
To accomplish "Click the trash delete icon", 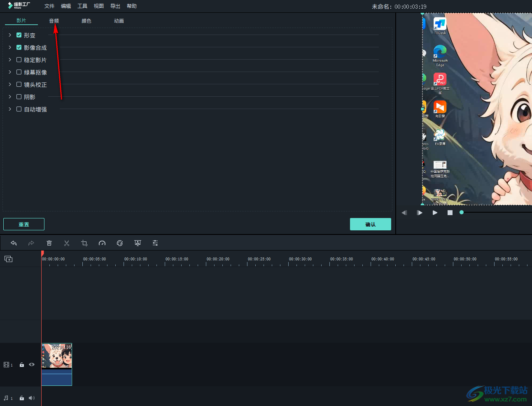I will [49, 243].
